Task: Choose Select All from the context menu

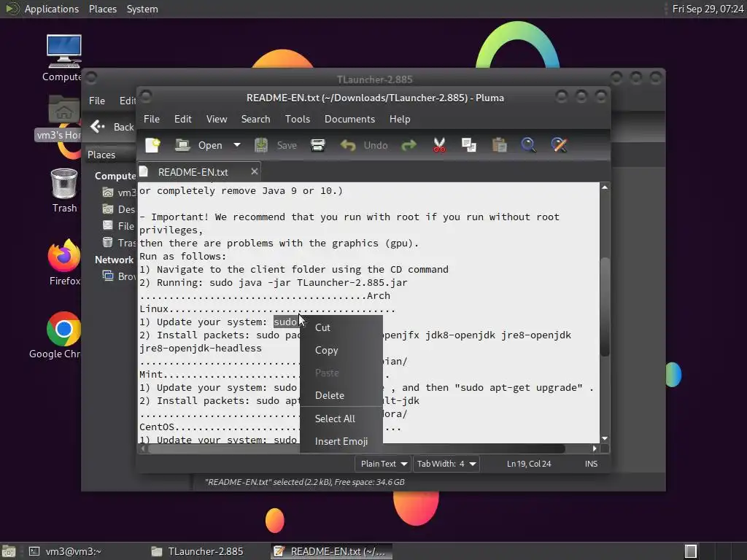Action: [x=341, y=419]
